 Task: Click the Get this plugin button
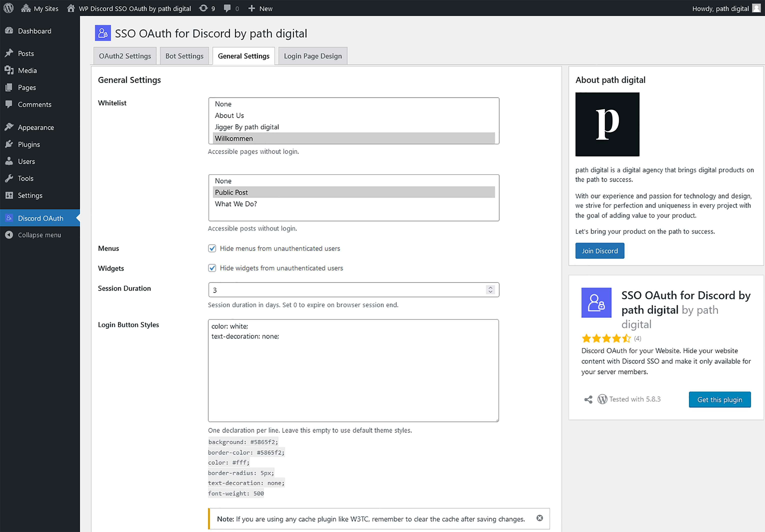click(719, 399)
